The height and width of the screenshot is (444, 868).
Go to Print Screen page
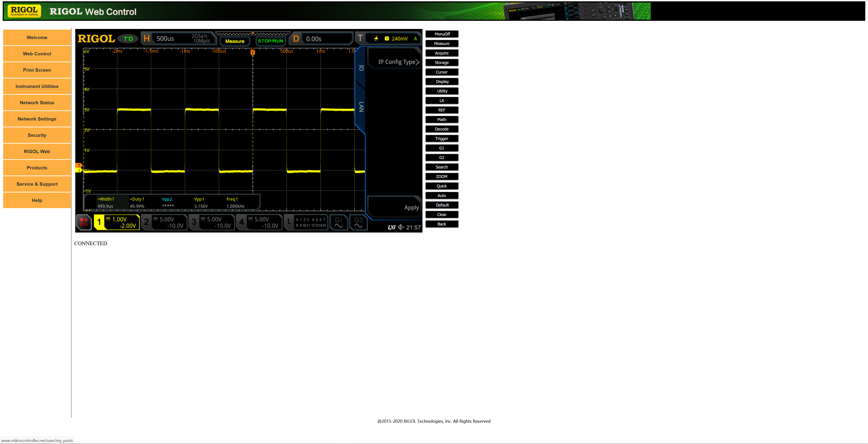[37, 70]
